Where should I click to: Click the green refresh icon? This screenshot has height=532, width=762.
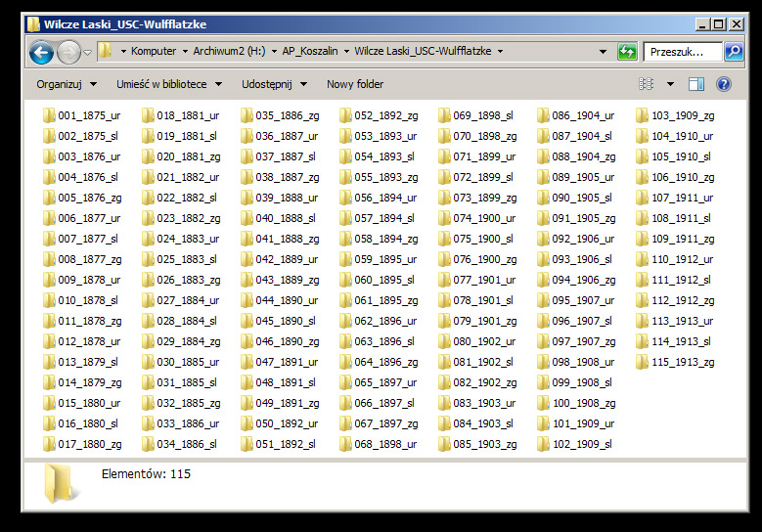(x=627, y=52)
